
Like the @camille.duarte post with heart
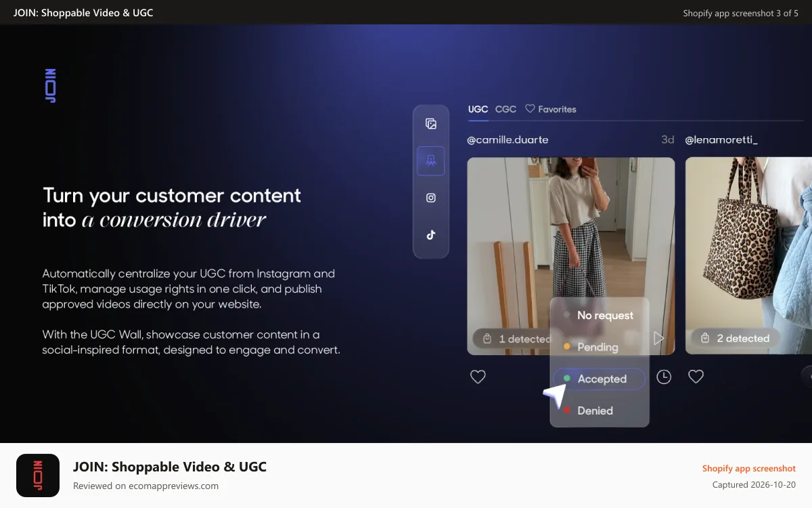(478, 377)
